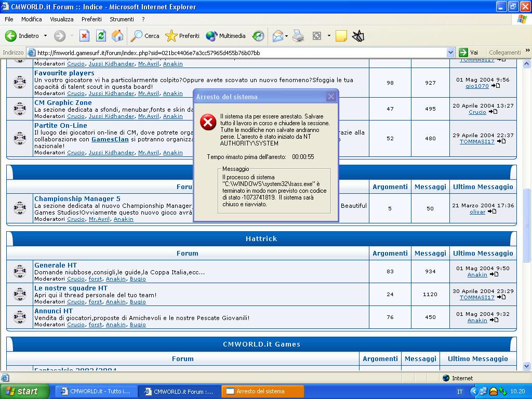The image size is (532, 399).
Task: Open the Preferiti star toolbar button
Action: click(182, 36)
